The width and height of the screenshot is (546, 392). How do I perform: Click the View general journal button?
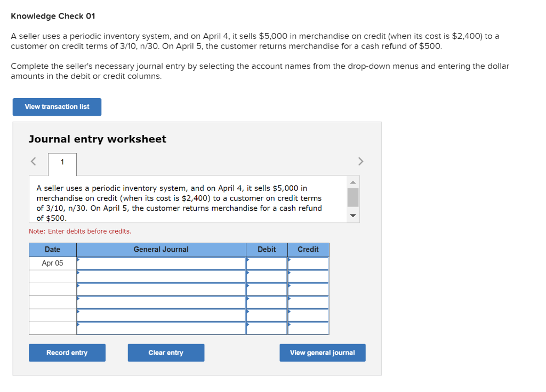pos(322,353)
